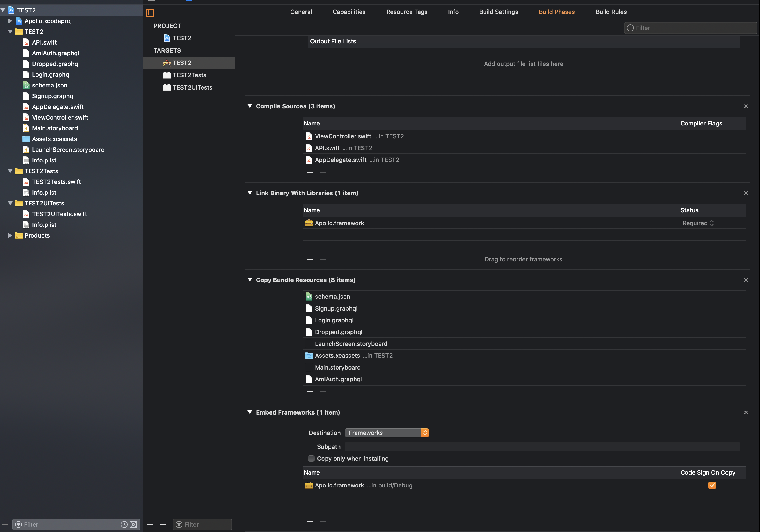Viewport: 760px width, 532px height.
Task: Select AmIAuth.graphql in the navigator
Action: pyautogui.click(x=56, y=53)
